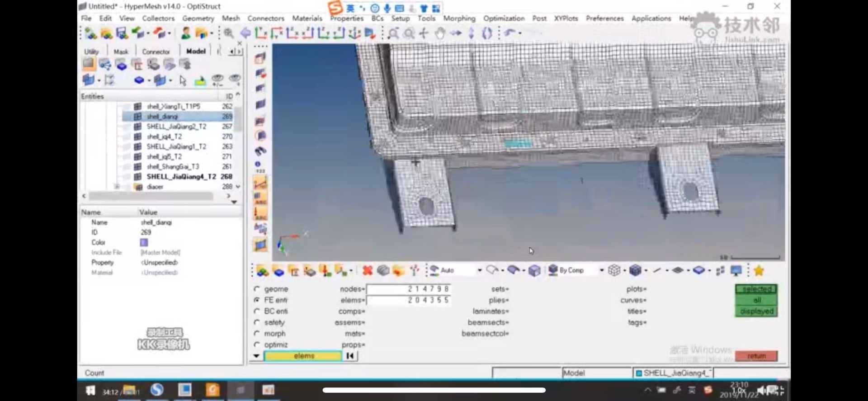Click the volume speaker icon in system tray

pos(762,390)
